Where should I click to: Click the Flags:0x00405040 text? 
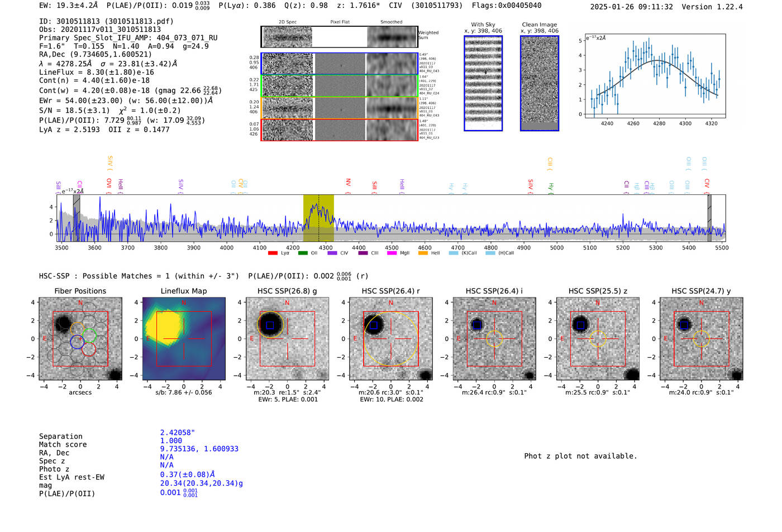(x=507, y=6)
